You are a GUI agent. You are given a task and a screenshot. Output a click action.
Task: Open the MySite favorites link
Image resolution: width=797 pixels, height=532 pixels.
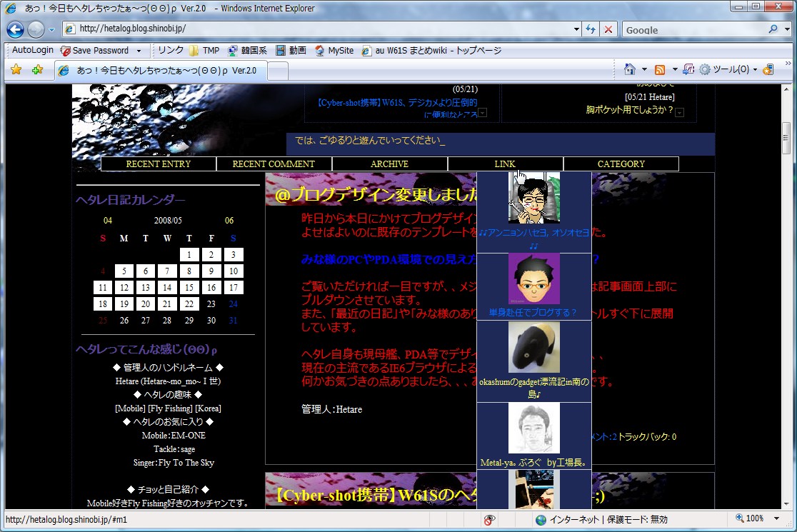pyautogui.click(x=334, y=50)
